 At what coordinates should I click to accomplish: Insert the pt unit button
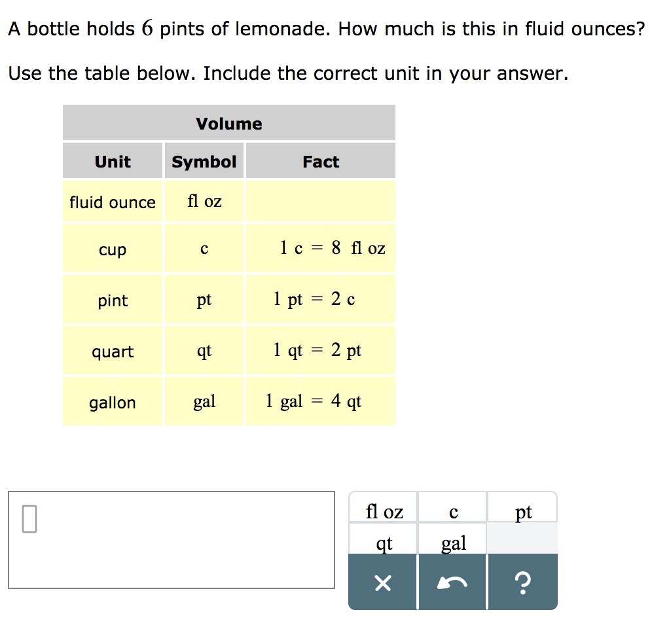523,512
